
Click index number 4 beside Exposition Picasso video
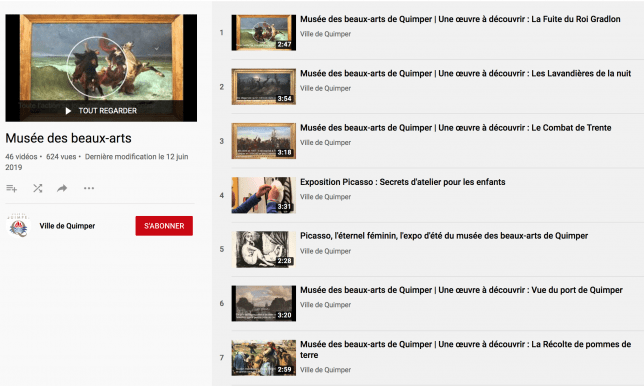click(x=222, y=195)
